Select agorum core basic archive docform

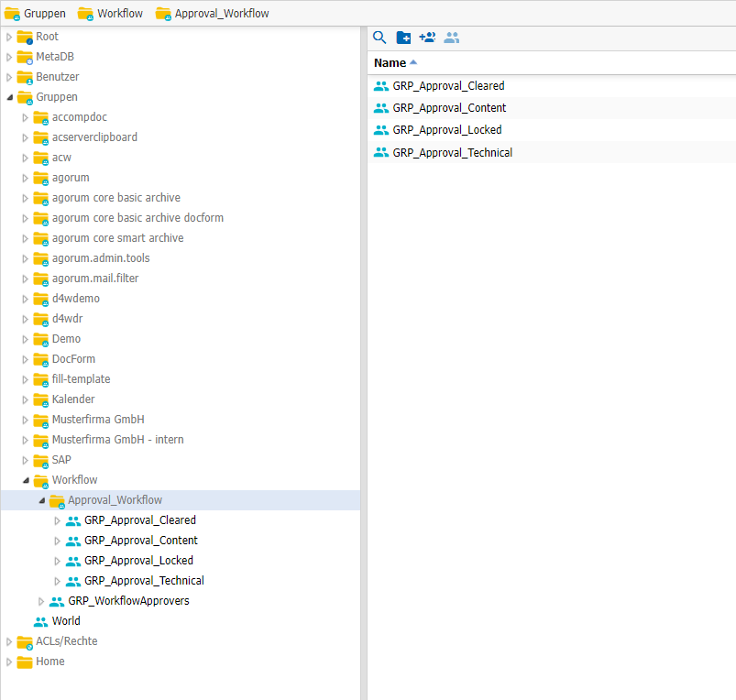pyautogui.click(x=137, y=218)
